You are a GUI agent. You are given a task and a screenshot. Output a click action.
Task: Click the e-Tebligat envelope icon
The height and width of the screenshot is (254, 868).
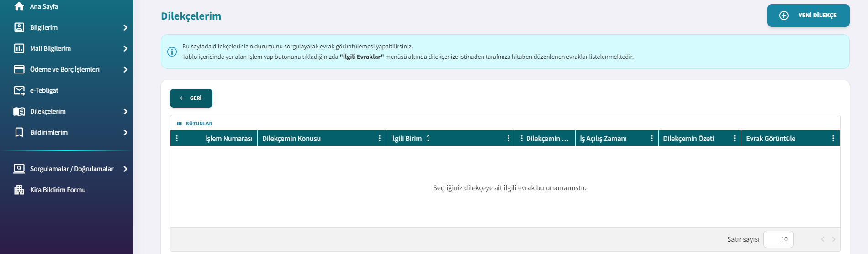19,90
